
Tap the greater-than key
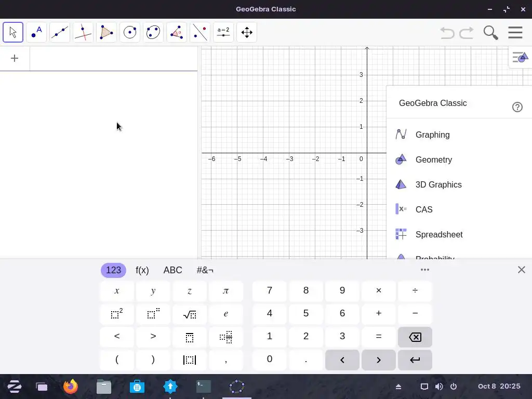[153, 337]
